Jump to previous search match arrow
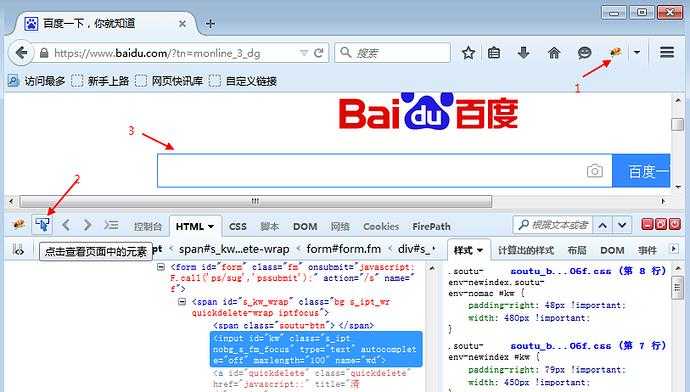The image size is (690, 392). 603,226
